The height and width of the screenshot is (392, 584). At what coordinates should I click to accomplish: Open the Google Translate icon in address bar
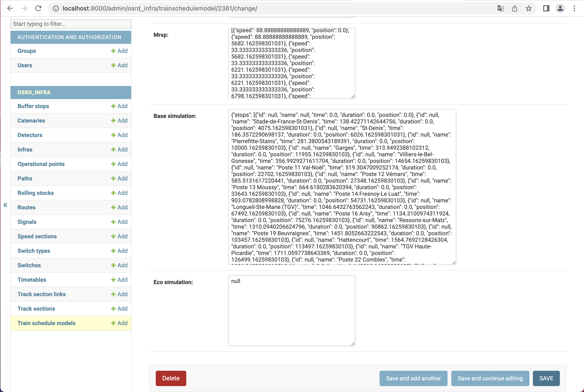click(x=500, y=8)
